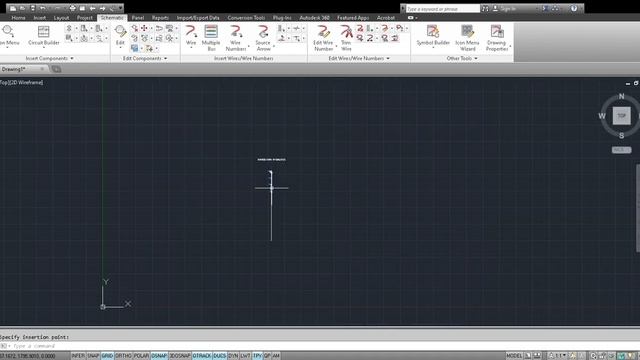Click the TOP face of the ViewCube

[x=622, y=116]
